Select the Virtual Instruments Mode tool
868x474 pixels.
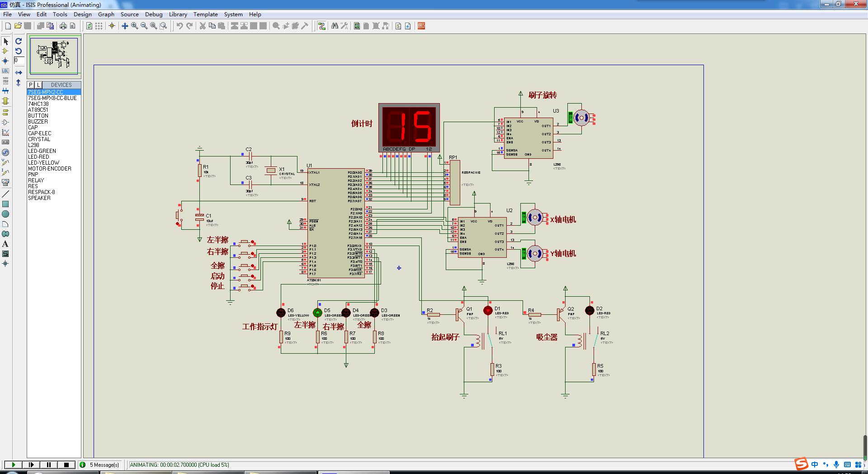tap(5, 182)
